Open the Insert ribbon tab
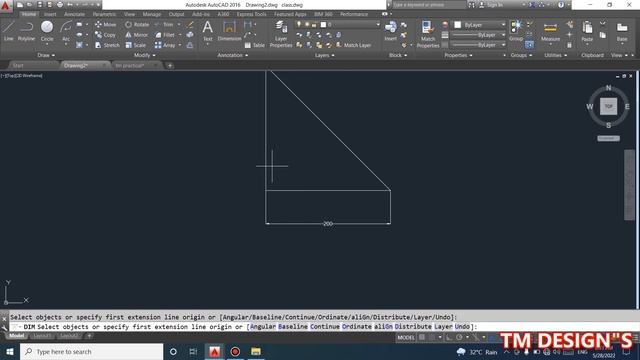This screenshot has height=360, width=640. point(50,14)
